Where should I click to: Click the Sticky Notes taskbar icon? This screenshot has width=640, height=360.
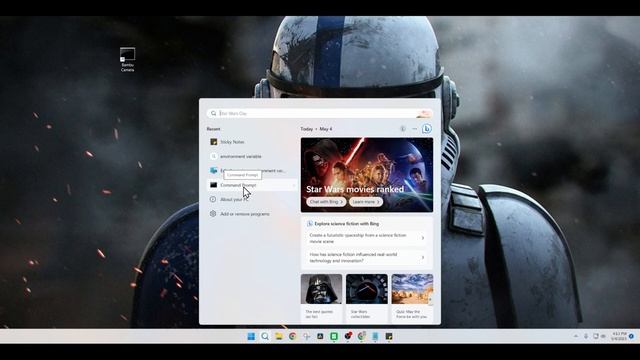[x=389, y=336]
